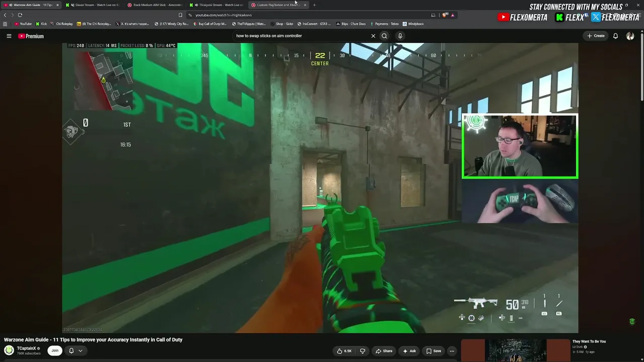The height and width of the screenshot is (362, 644).
Task: Switch to Custom PlayStation and Xbox tab
Action: (279, 5)
